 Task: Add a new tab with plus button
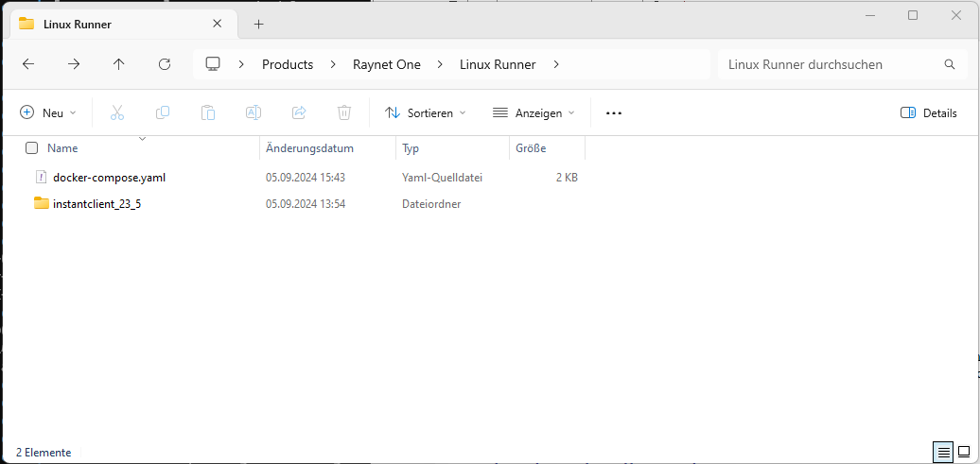[258, 24]
